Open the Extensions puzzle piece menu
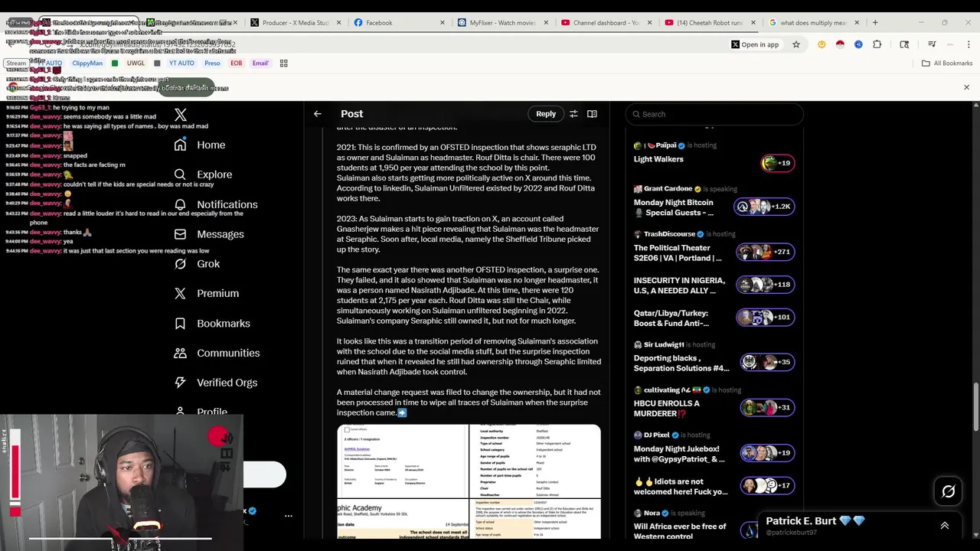This screenshot has width=980, height=551. [x=877, y=44]
